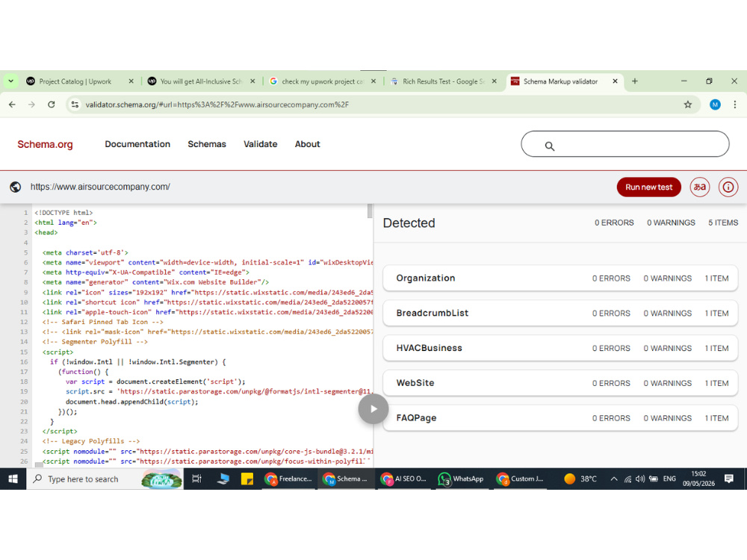747x560 pixels.
Task: Open the Schema Chrome taskbar window
Action: click(x=346, y=479)
